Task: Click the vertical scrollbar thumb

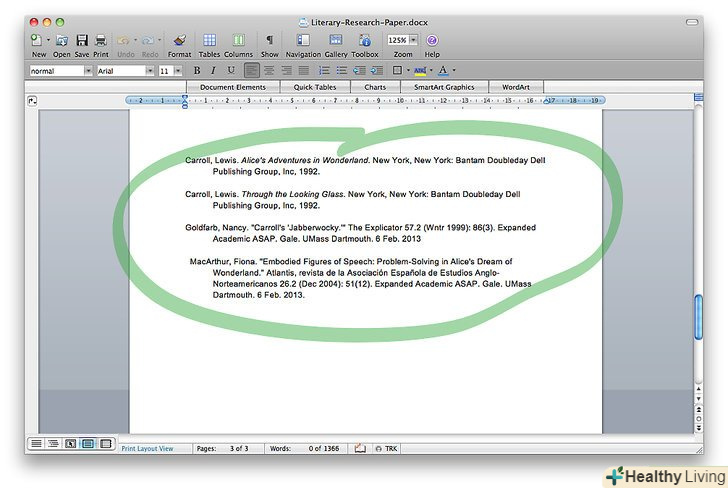Action: (699, 317)
